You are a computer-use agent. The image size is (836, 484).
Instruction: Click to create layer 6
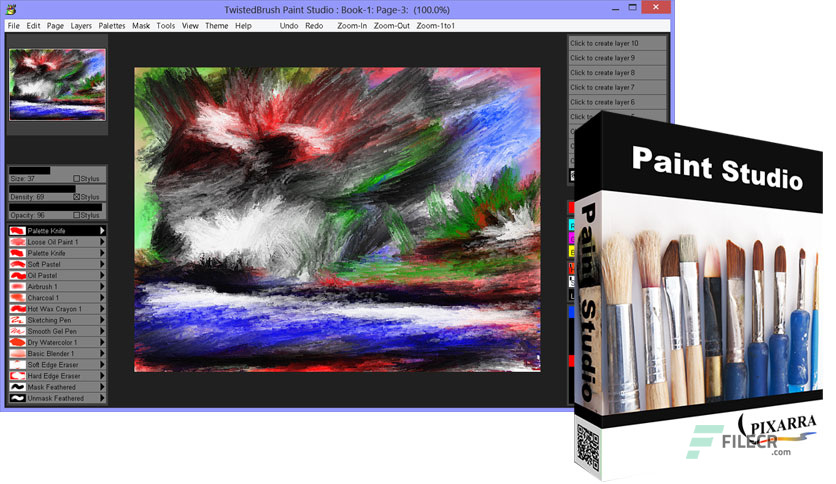point(617,102)
